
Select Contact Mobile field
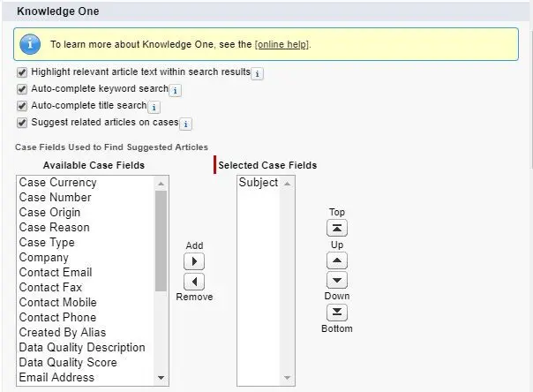(86, 302)
